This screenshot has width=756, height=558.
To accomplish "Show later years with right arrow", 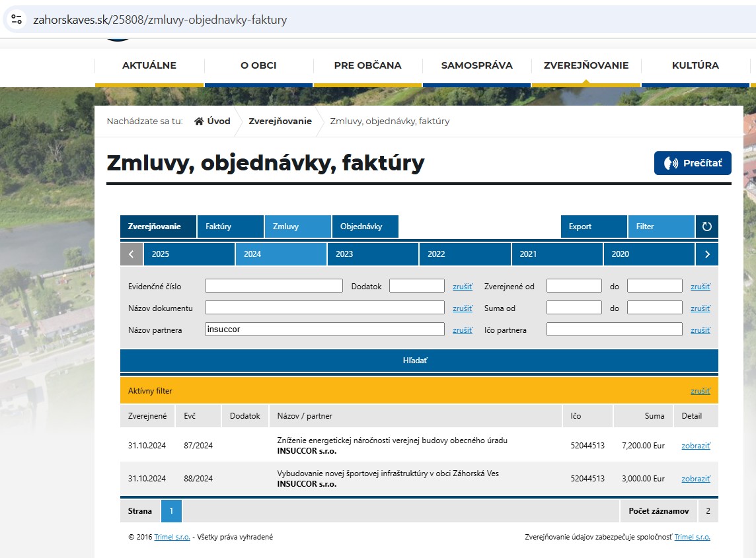I will pyautogui.click(x=706, y=254).
